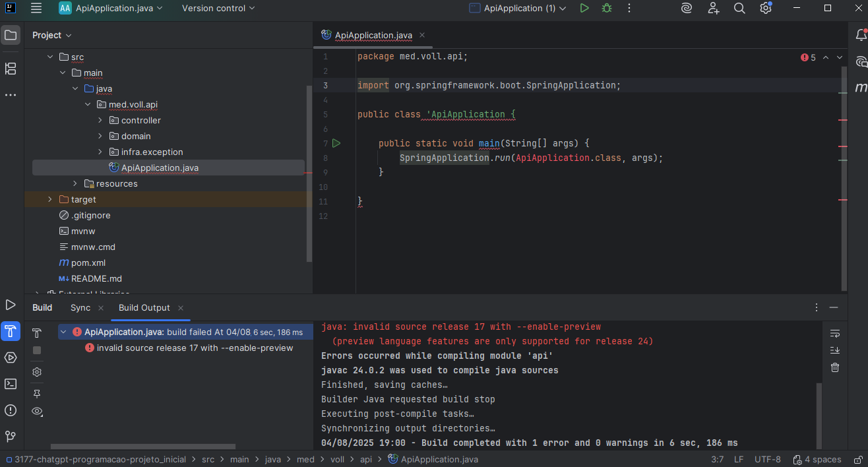Image resolution: width=868 pixels, height=467 pixels.
Task: Toggle the Project tool window folder icon
Action: [11, 35]
